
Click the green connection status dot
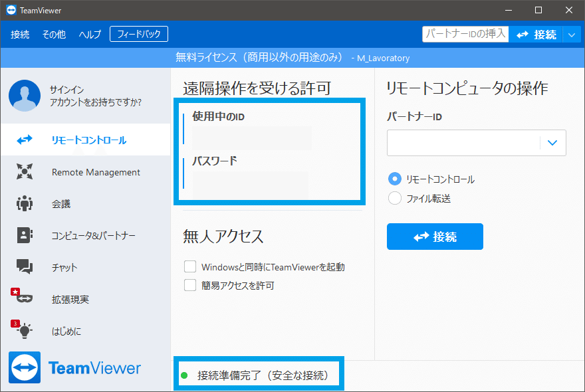[x=184, y=375]
